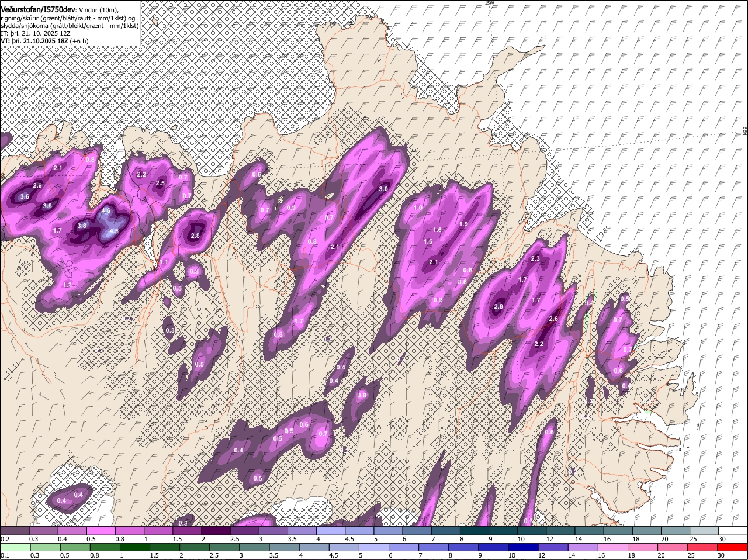748x560 pixels.
Task: Click the 1.9 precipitation value on the map
Action: click(463, 224)
